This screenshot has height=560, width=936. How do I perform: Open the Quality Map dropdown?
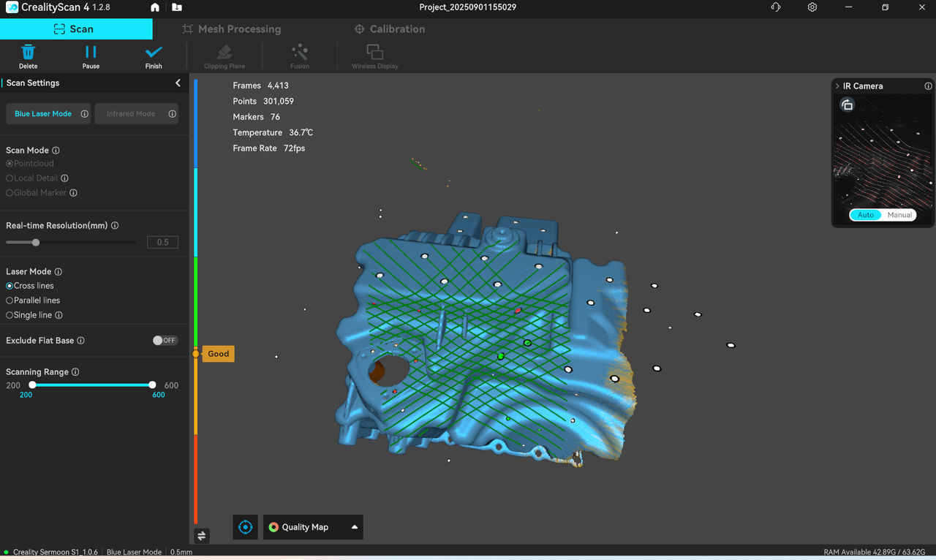point(313,527)
